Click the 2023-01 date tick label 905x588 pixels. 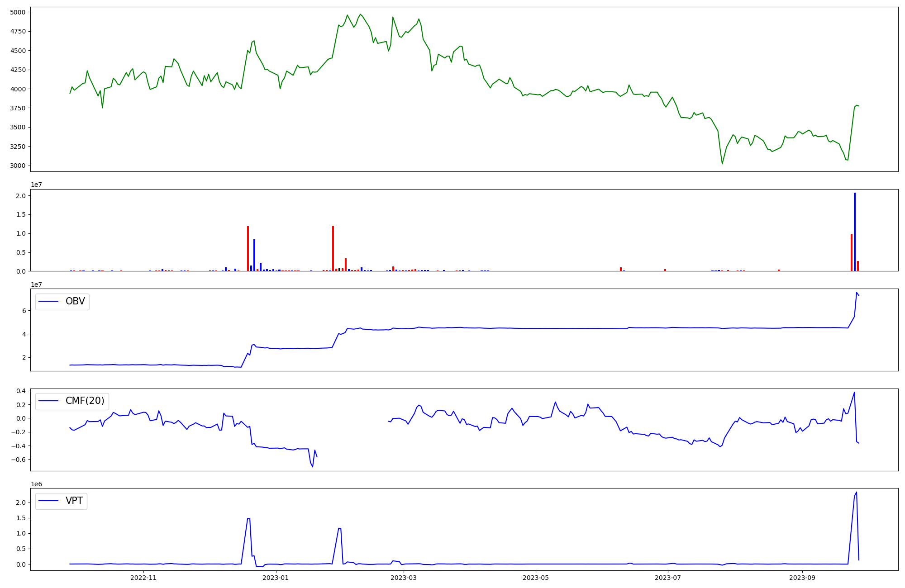coord(275,578)
